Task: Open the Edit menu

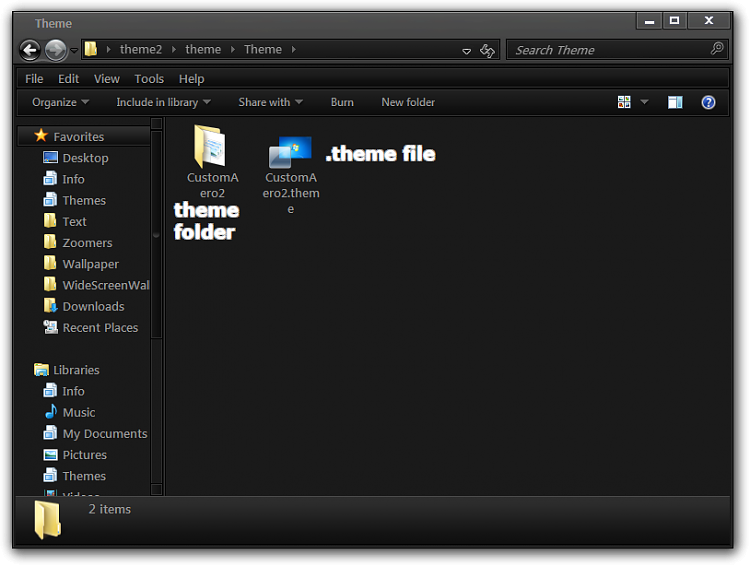Action: tap(68, 78)
